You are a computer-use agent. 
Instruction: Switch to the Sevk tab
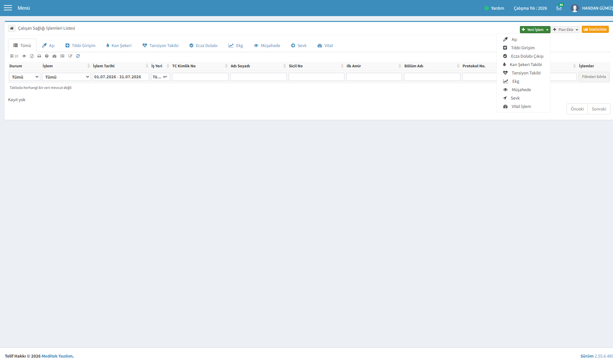pyautogui.click(x=299, y=45)
